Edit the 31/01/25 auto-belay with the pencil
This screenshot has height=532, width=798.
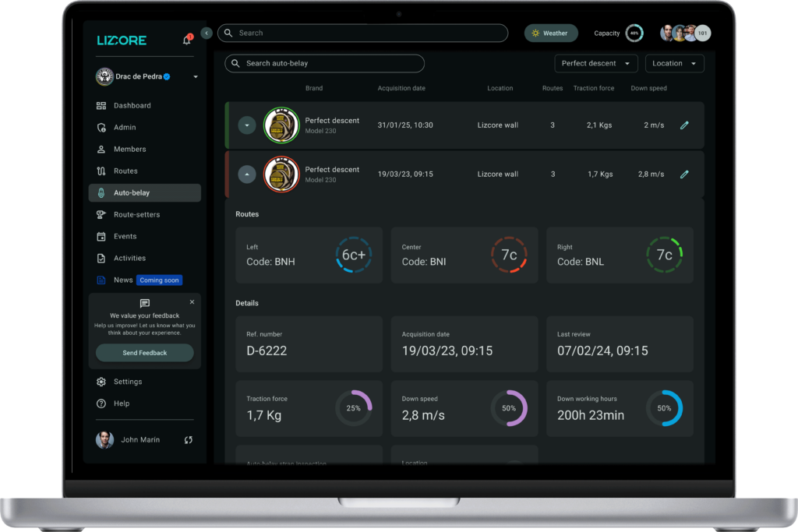tap(684, 125)
